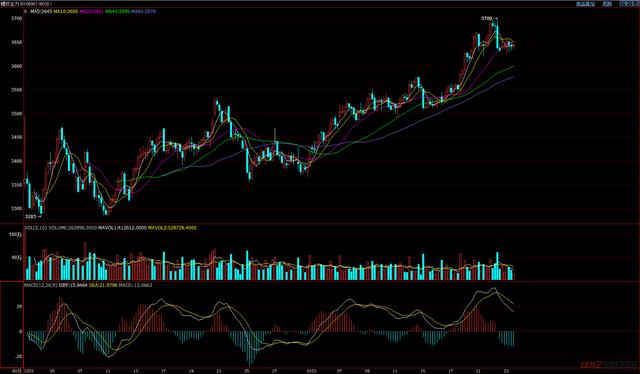Click the blue MA60:3578 indicator label
Screen dimensions: 640x374
coord(143,11)
